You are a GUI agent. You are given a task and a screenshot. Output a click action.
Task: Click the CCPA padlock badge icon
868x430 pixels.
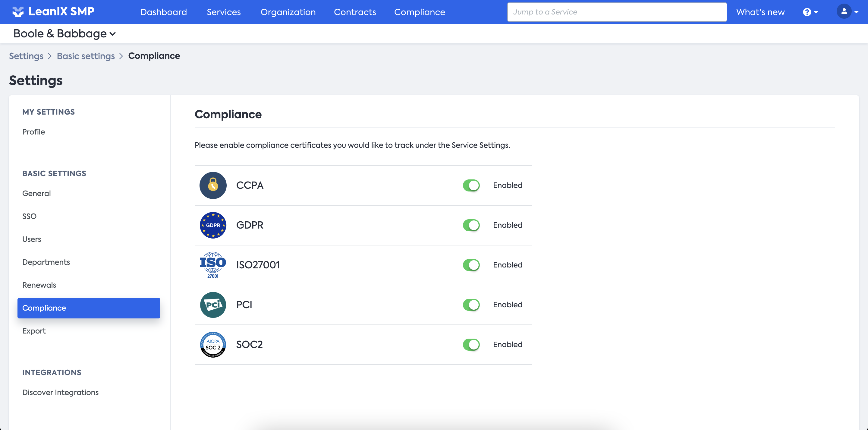pos(213,185)
